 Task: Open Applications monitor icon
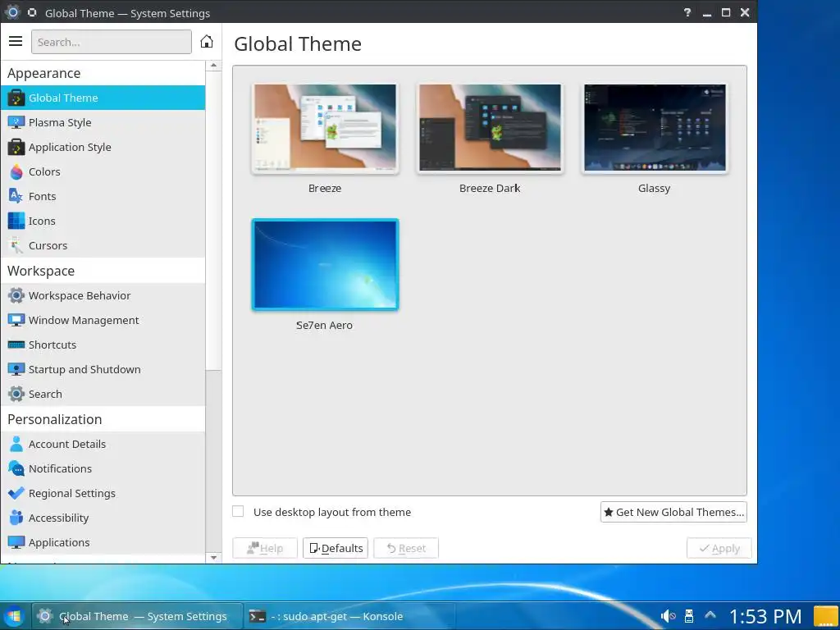16,543
